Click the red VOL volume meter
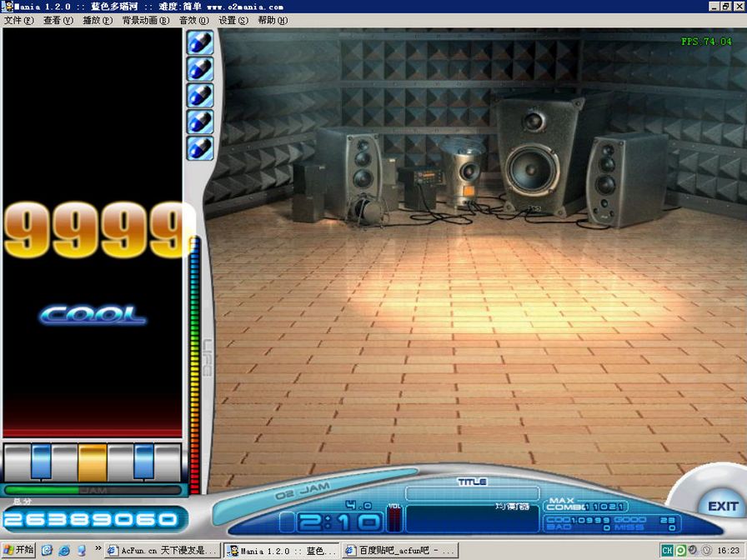The image size is (747, 560). (394, 519)
